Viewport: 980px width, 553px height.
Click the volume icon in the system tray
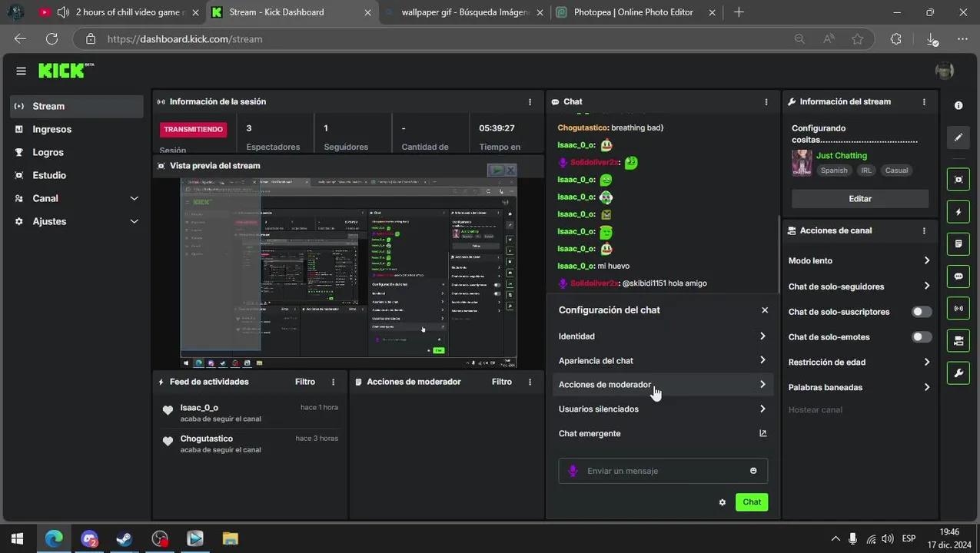(888, 539)
